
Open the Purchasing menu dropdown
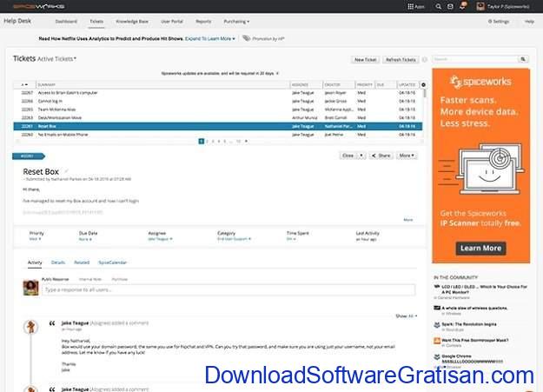click(x=236, y=22)
